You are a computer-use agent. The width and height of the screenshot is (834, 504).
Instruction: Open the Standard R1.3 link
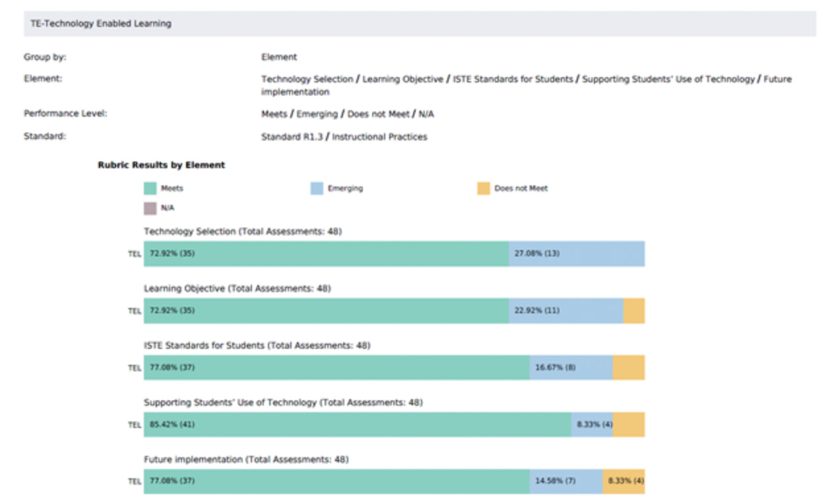click(x=292, y=137)
